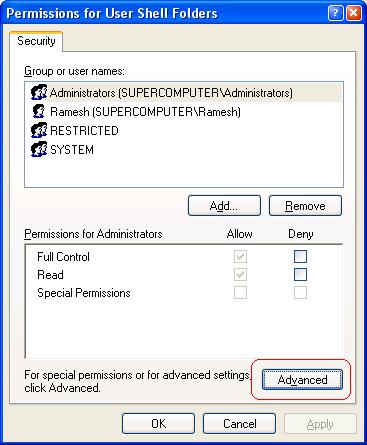Confirm changes with the OK button
This screenshot has width=367, height=445.
158,424
